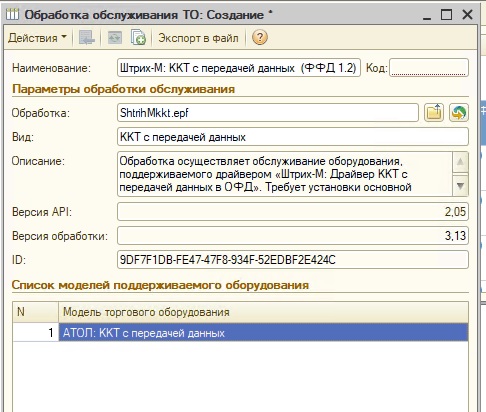Screen dimensions: 486x412
Task: Close the Обработка обслуживания ТО window
Action: [x=467, y=15]
